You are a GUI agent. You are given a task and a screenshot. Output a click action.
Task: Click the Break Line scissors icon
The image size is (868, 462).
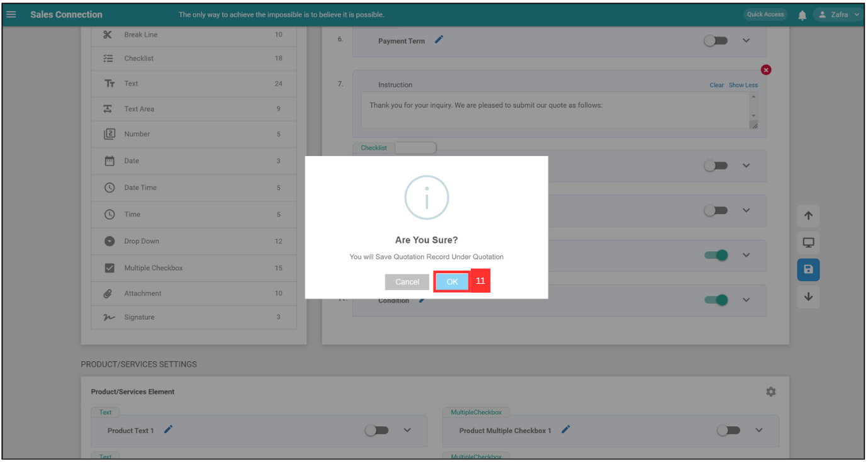coord(108,35)
